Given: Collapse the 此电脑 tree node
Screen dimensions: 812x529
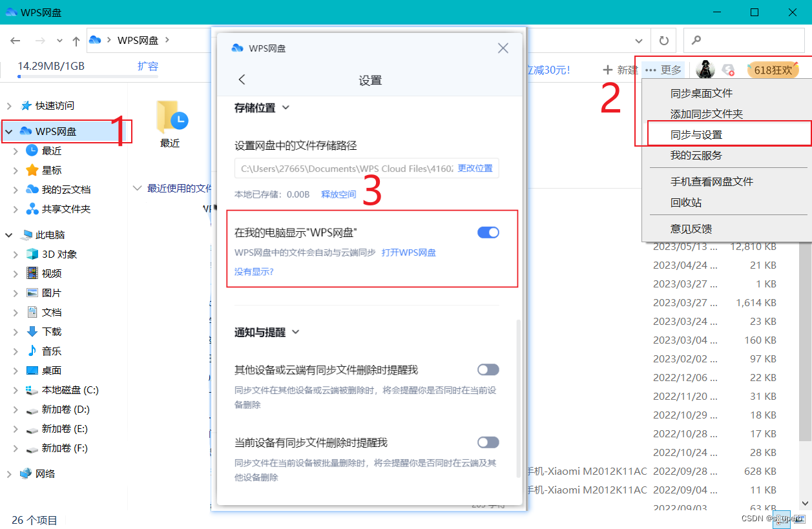Looking at the screenshot, I should click(8, 235).
